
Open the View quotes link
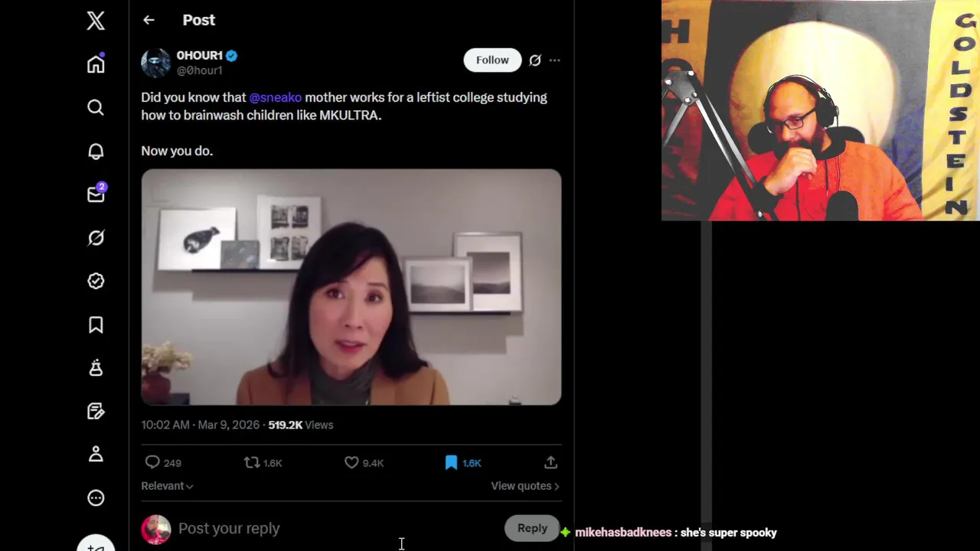click(x=525, y=486)
